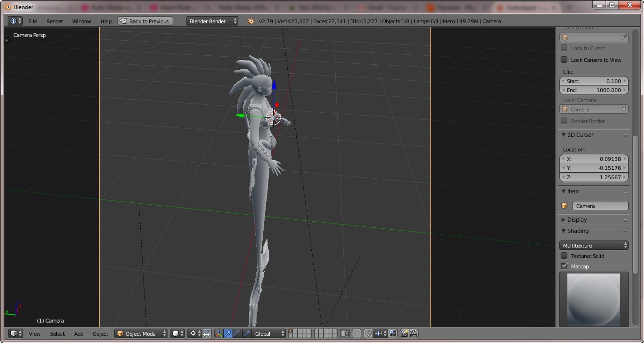Viewport: 644px width, 343px height.
Task: Toggle manipulate center points button
Action: [x=207, y=334]
